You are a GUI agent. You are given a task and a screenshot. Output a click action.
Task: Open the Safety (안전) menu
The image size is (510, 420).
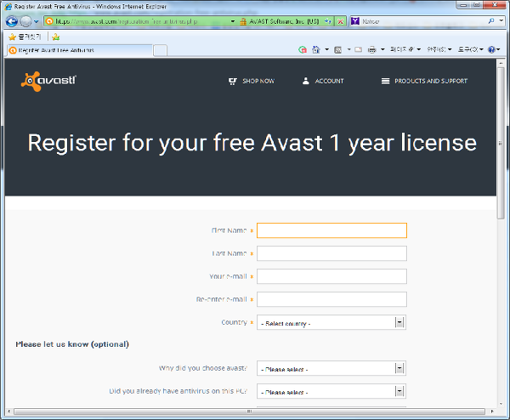click(439, 49)
